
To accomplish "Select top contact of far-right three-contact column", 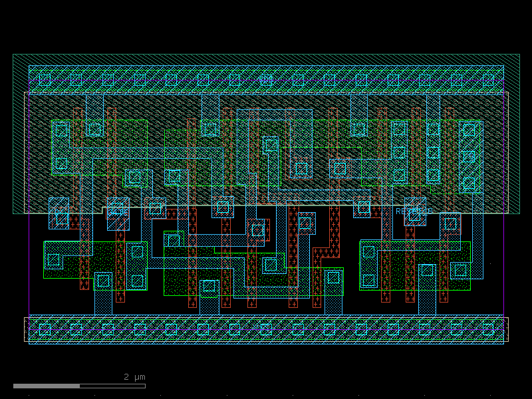I will click(x=469, y=130).
